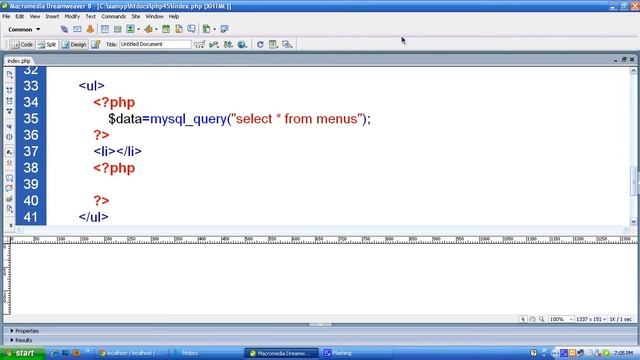
Task: Click the Hyperlink icon in Insert bar
Action: (64, 29)
